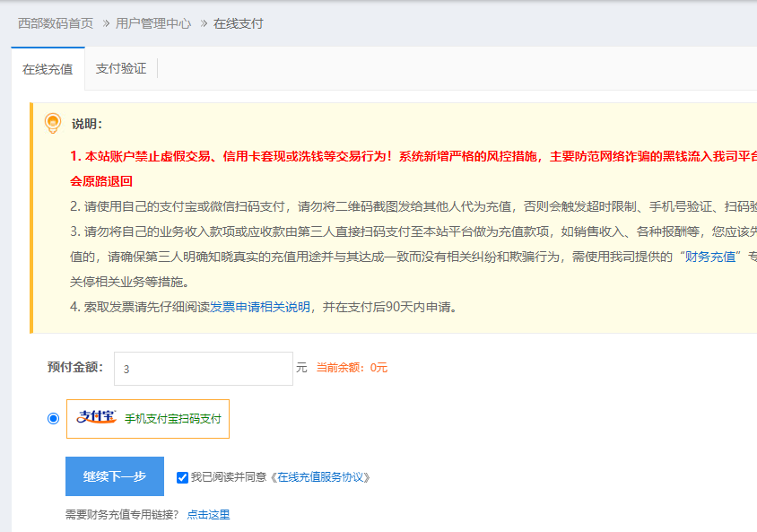Click the 需要财务充值专用链接? text

122,515
